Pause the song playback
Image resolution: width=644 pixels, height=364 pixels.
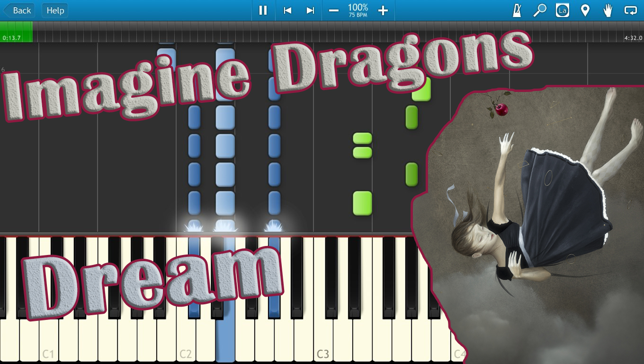[x=263, y=10]
